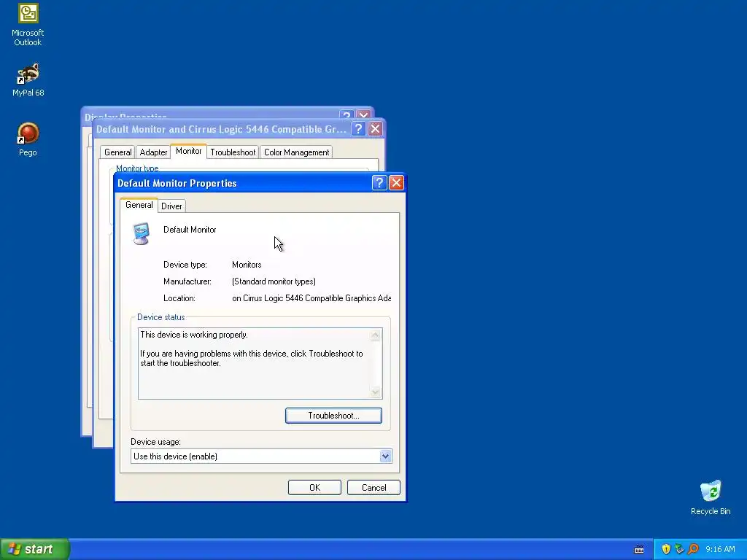Click the safely remove hardware tray icon
The image size is (747, 560).
[x=679, y=549]
